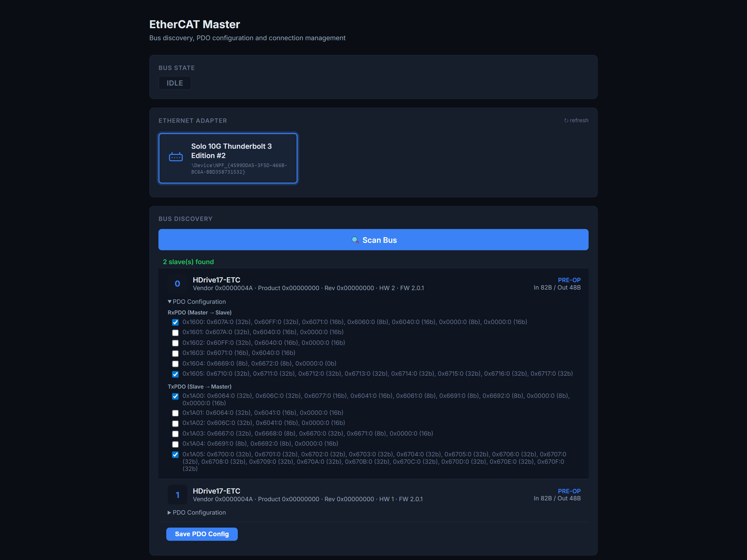
Task: Click slave index 0 badge
Action: [x=177, y=284]
